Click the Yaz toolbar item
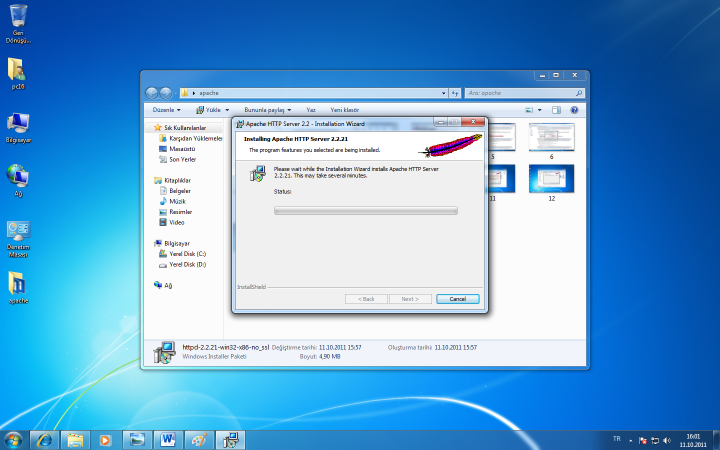The image size is (720, 450). (311, 109)
